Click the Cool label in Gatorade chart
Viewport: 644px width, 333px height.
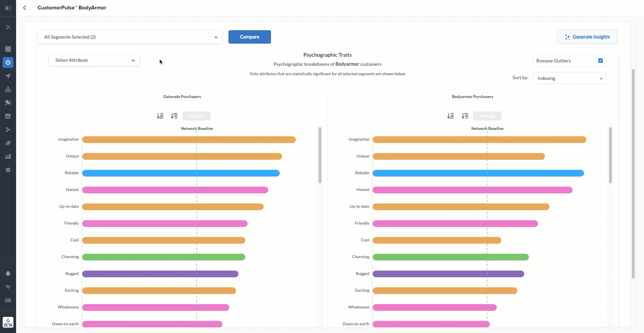pyautogui.click(x=74, y=240)
